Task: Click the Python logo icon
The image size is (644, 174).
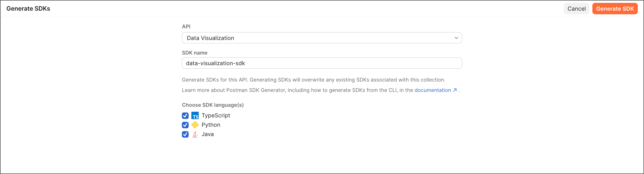Action: click(195, 125)
